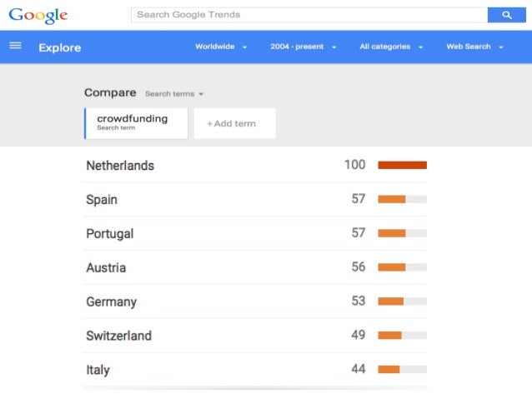Choose Germany from the region list
This screenshot has height=399, width=532.
pos(111,302)
